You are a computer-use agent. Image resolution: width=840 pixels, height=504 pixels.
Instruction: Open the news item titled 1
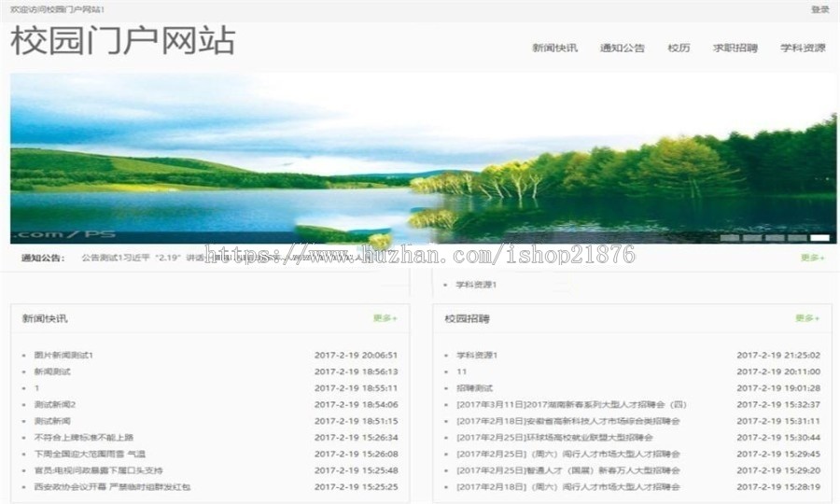pos(36,388)
